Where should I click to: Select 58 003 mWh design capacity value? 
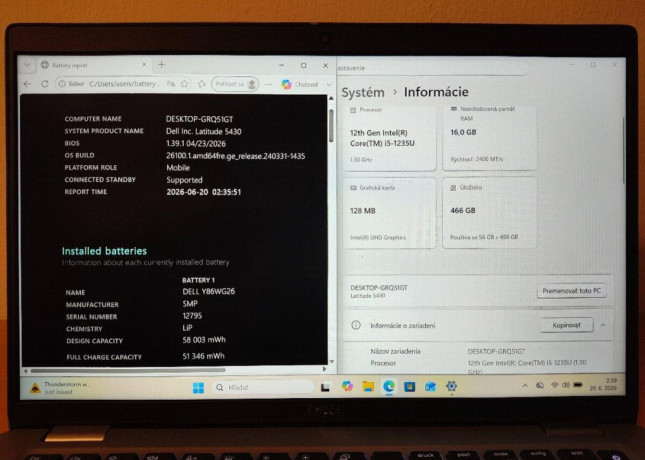(204, 340)
